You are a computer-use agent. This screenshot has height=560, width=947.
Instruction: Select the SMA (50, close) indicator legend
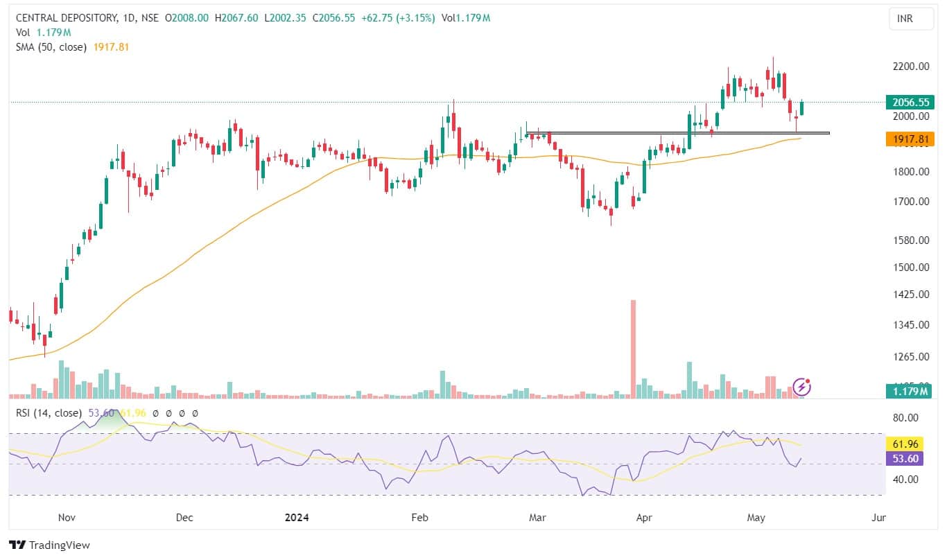pyautogui.click(x=52, y=47)
